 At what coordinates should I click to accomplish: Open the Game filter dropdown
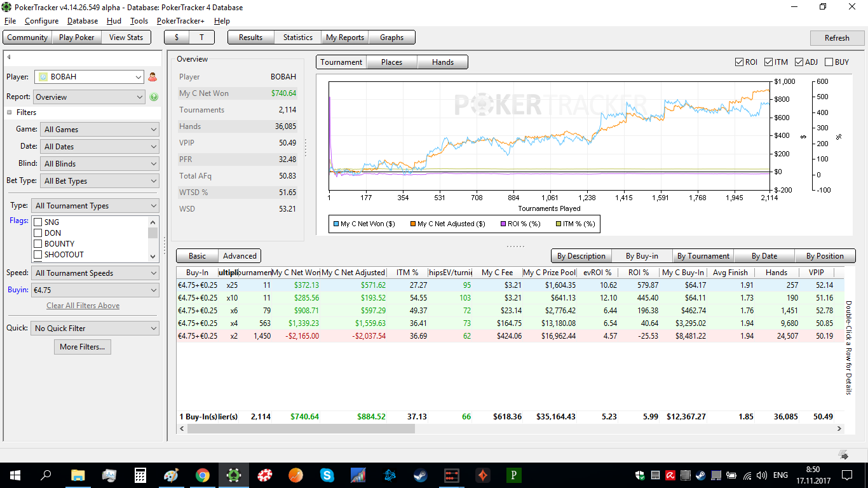coord(100,130)
